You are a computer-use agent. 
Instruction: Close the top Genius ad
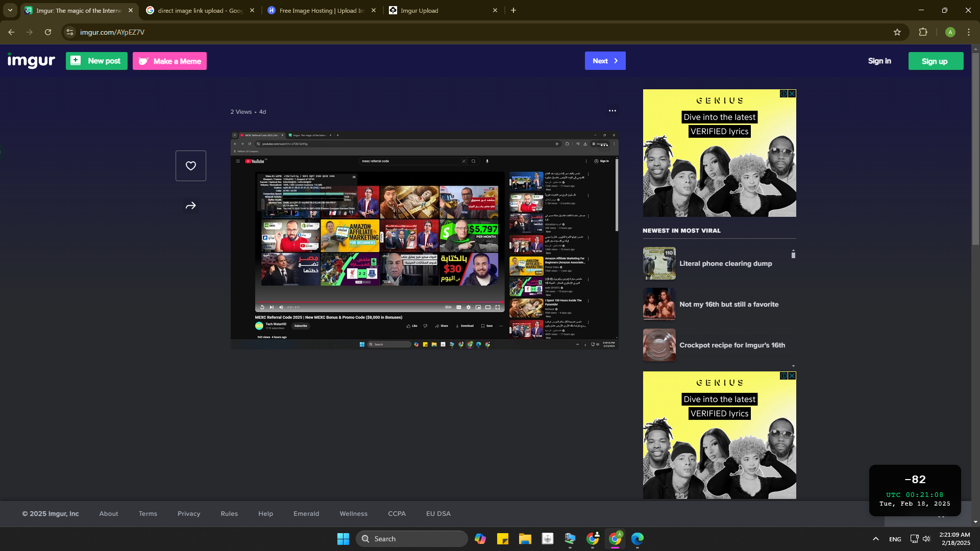click(792, 94)
